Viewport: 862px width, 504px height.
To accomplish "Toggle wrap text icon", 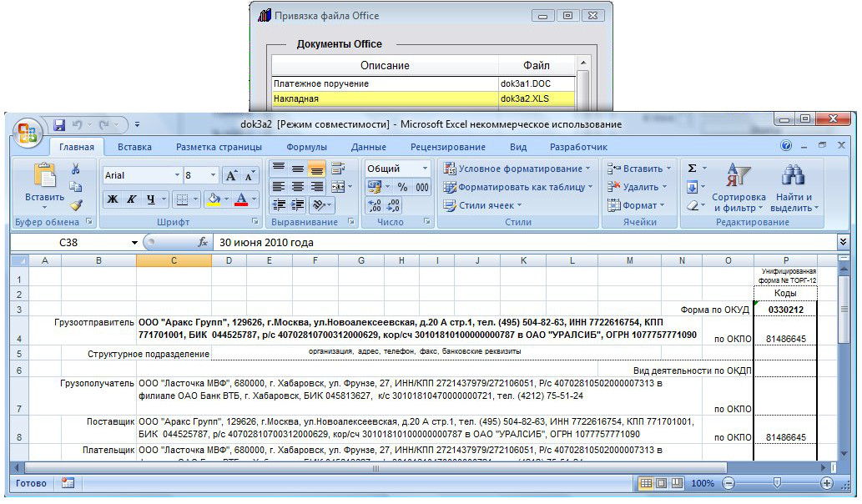I will click(x=338, y=169).
